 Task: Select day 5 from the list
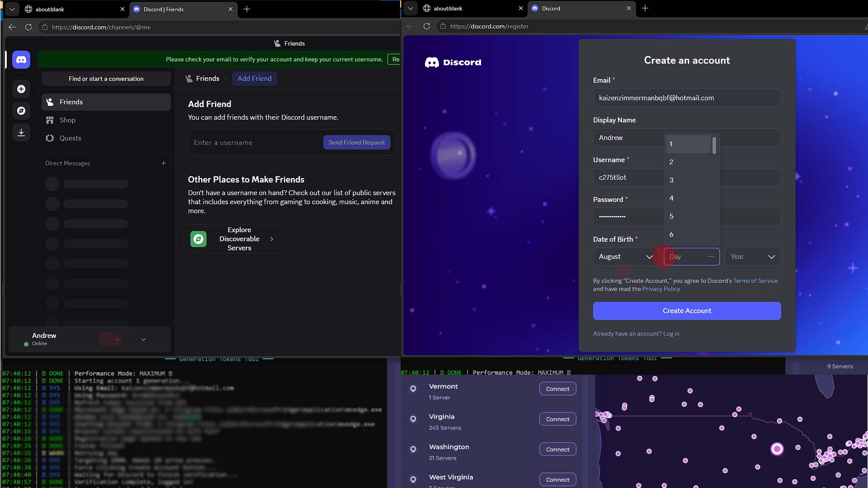(x=688, y=216)
